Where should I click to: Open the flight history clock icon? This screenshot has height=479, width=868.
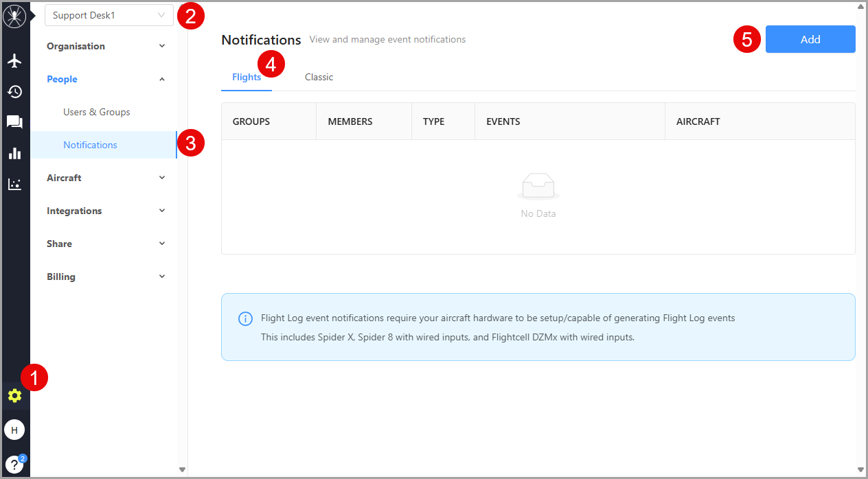(x=14, y=92)
